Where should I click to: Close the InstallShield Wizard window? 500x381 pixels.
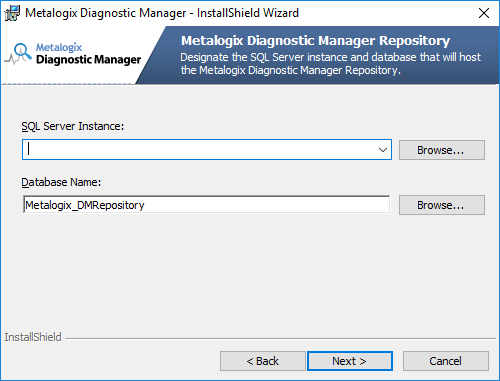pyautogui.click(x=484, y=13)
